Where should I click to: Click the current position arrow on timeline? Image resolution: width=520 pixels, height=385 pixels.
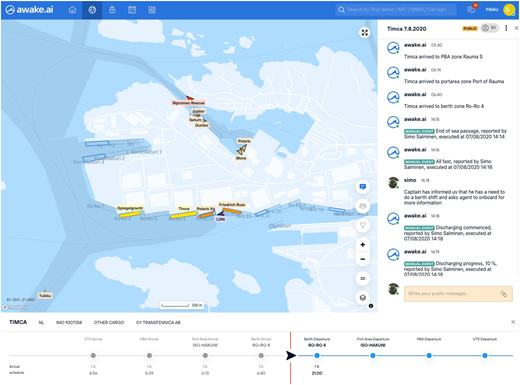(x=291, y=356)
